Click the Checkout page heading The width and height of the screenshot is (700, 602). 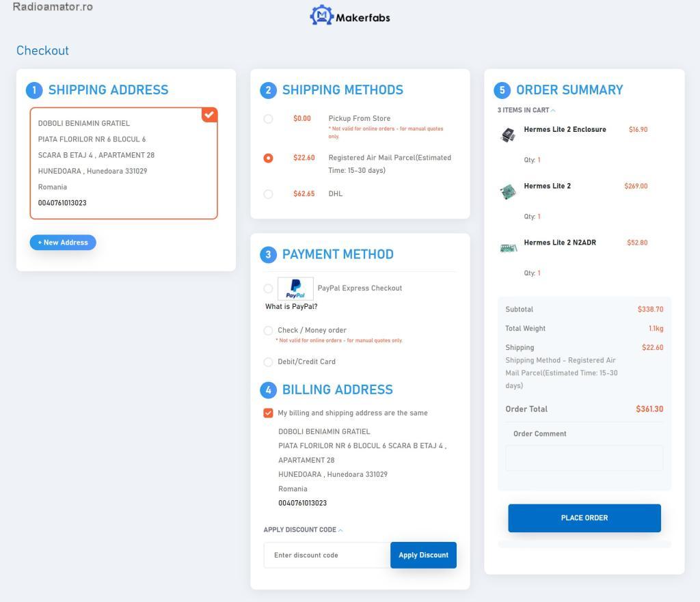pos(43,51)
